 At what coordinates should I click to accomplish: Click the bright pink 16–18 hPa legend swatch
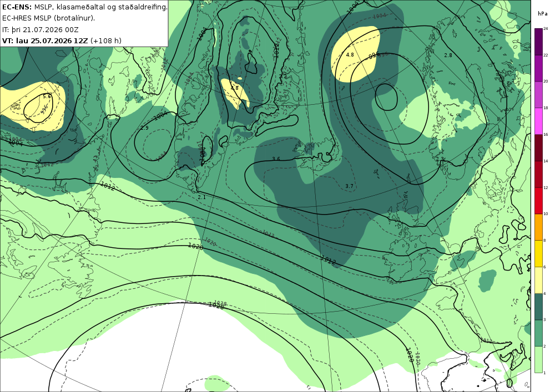[538, 121]
